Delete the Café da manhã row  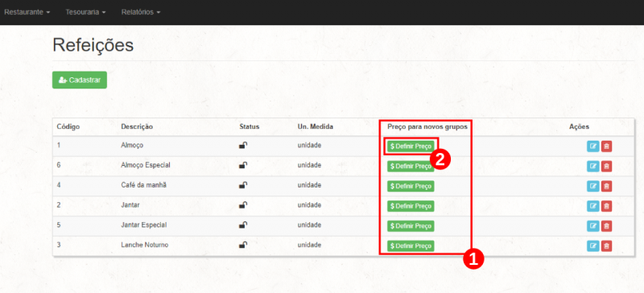tap(606, 186)
